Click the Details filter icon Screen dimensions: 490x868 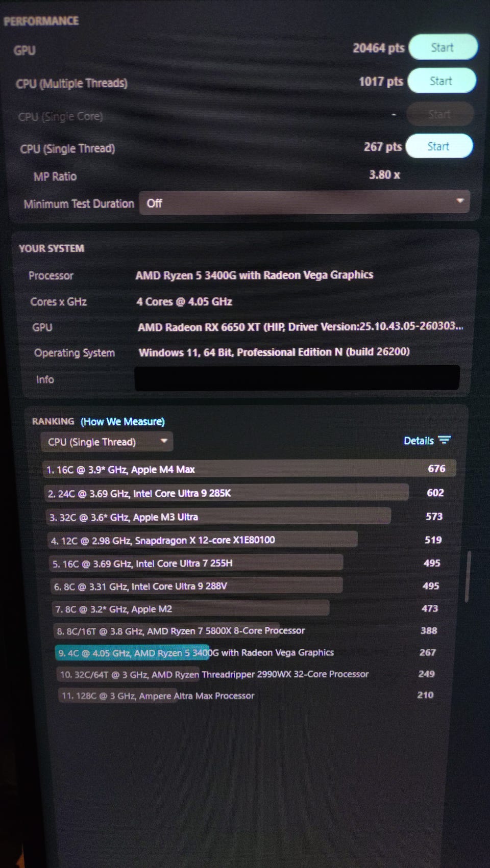pyautogui.click(x=444, y=440)
